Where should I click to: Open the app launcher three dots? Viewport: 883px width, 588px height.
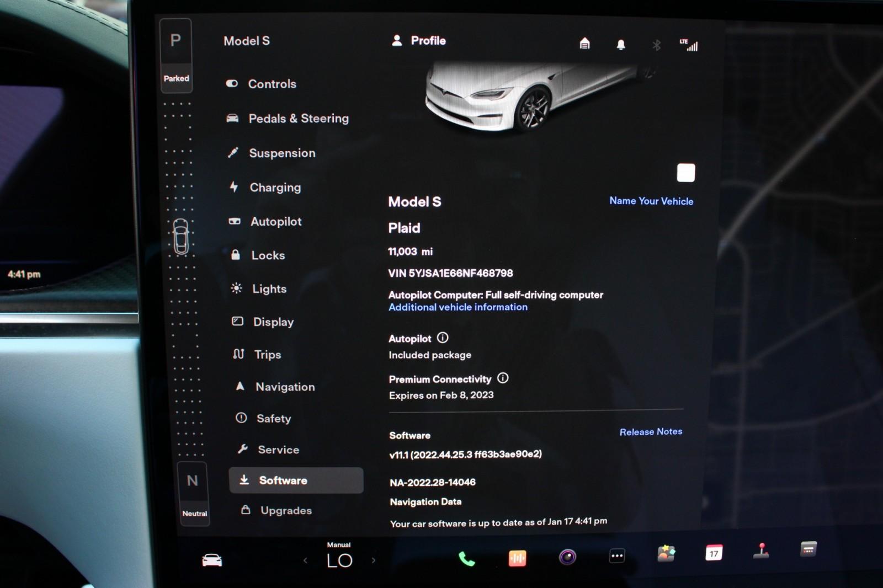(617, 556)
